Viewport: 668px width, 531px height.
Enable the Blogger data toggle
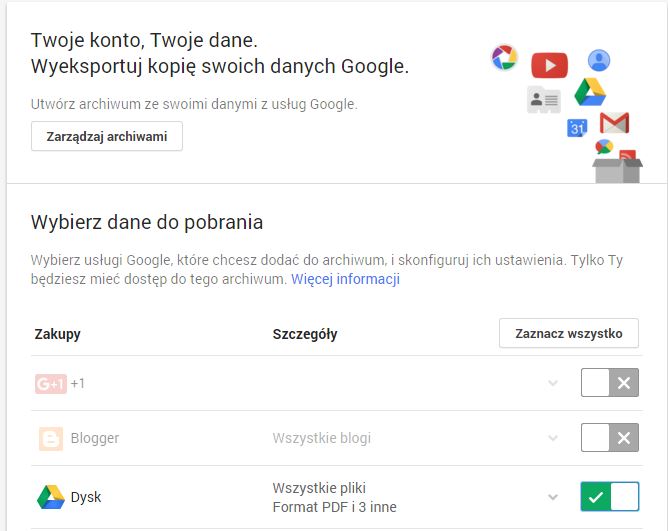[610, 438]
